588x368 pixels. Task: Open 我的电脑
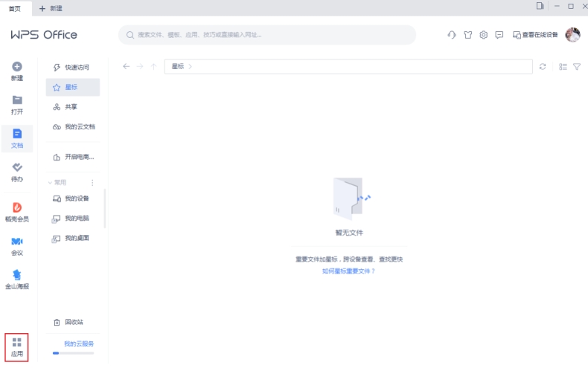(x=73, y=219)
